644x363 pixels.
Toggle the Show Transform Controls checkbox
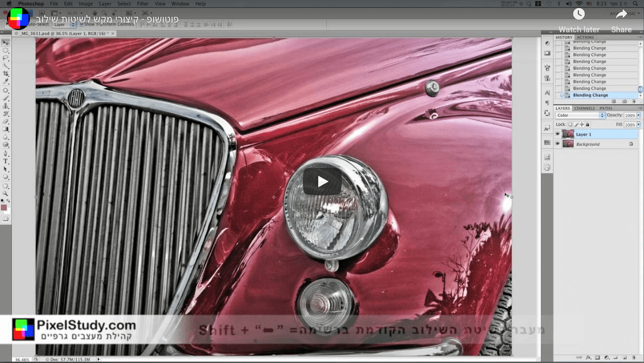click(82, 24)
